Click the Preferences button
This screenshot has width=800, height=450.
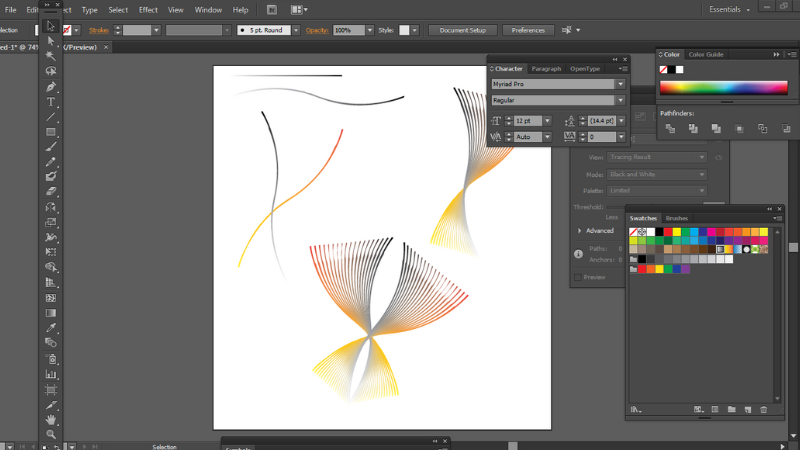point(528,30)
